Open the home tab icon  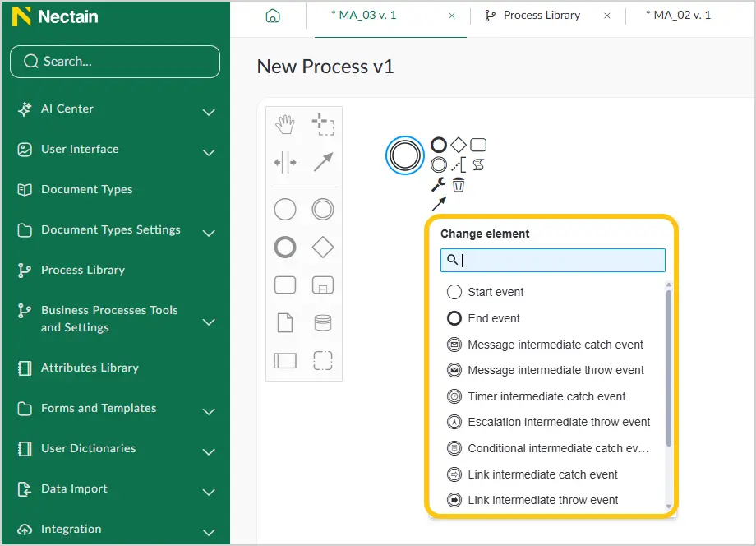click(x=273, y=16)
